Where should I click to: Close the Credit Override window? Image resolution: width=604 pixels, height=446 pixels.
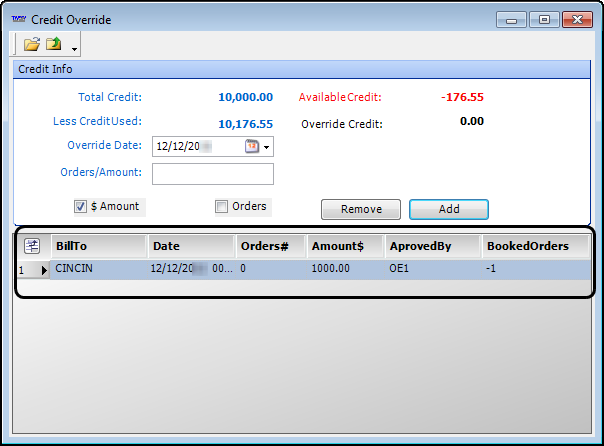pyautogui.click(x=577, y=20)
